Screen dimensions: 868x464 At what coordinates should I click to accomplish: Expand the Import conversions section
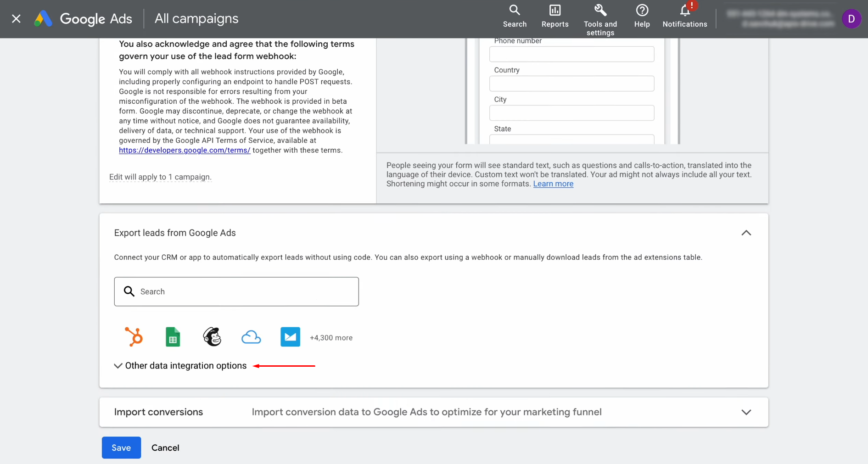point(746,412)
